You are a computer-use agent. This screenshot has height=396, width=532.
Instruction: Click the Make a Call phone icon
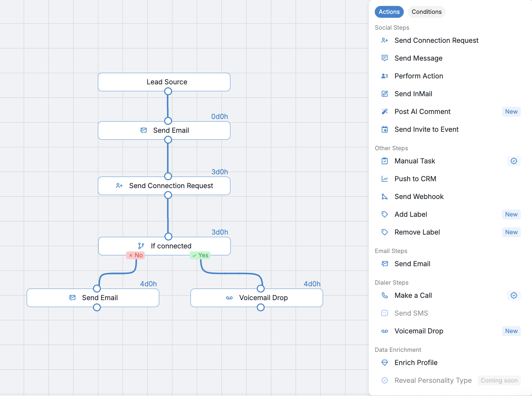tap(385, 296)
